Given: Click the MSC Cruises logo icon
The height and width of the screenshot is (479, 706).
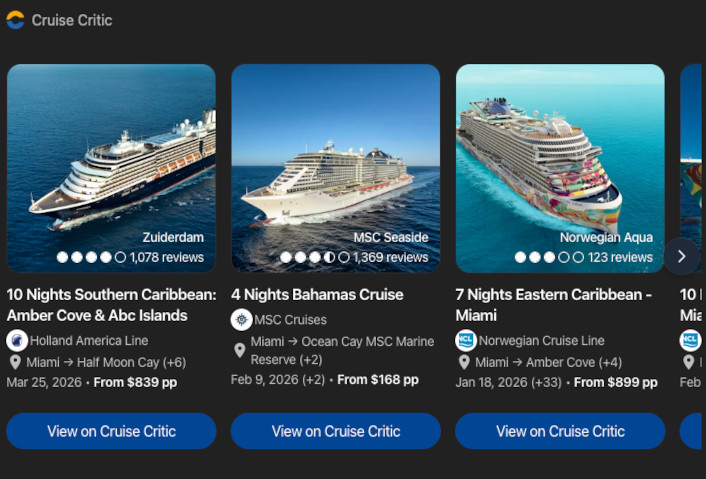Looking at the screenshot, I should (x=241, y=320).
